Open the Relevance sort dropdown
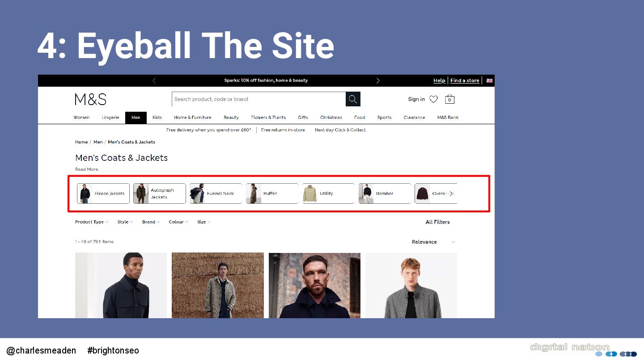 point(434,242)
